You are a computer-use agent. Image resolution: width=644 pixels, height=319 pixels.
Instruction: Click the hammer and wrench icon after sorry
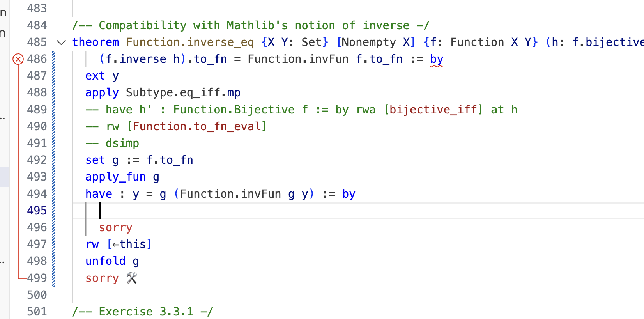pyautogui.click(x=132, y=278)
